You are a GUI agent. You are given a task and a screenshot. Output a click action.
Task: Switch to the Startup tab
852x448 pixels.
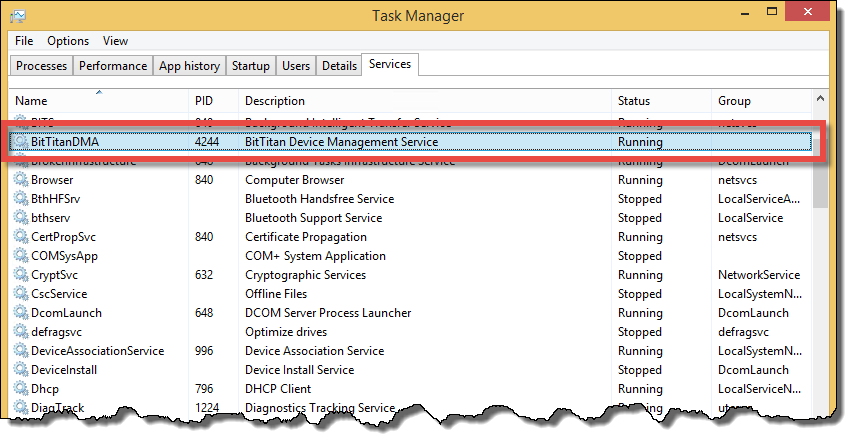(x=250, y=66)
